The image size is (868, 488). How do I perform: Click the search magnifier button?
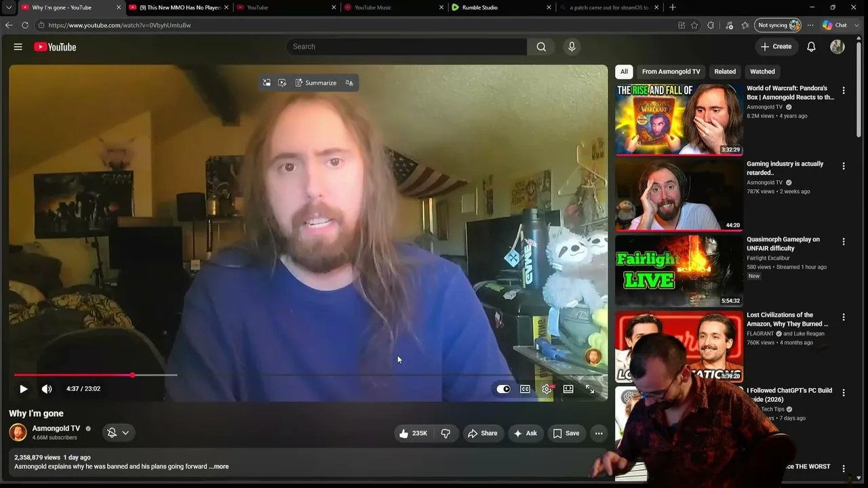[541, 47]
